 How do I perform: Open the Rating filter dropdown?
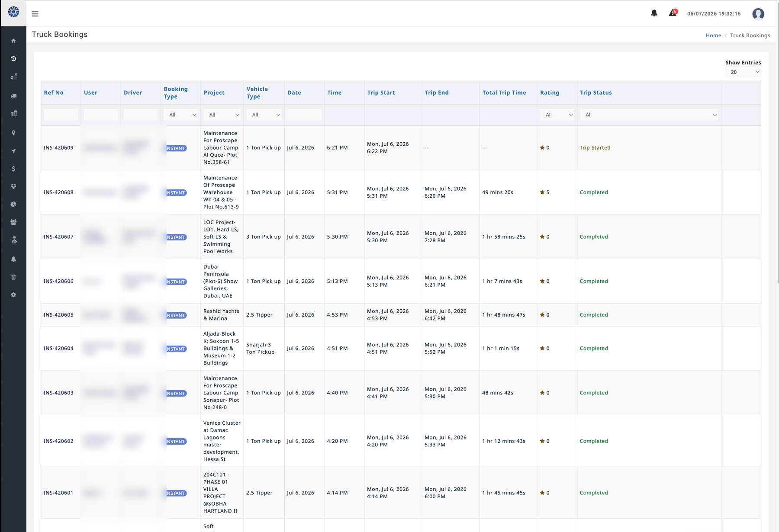[557, 115]
